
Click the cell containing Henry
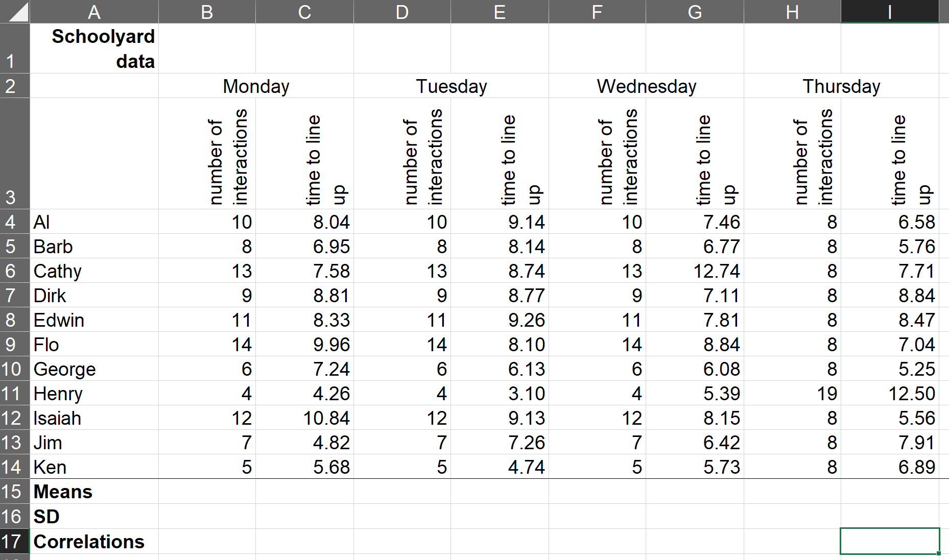pyautogui.click(x=94, y=394)
